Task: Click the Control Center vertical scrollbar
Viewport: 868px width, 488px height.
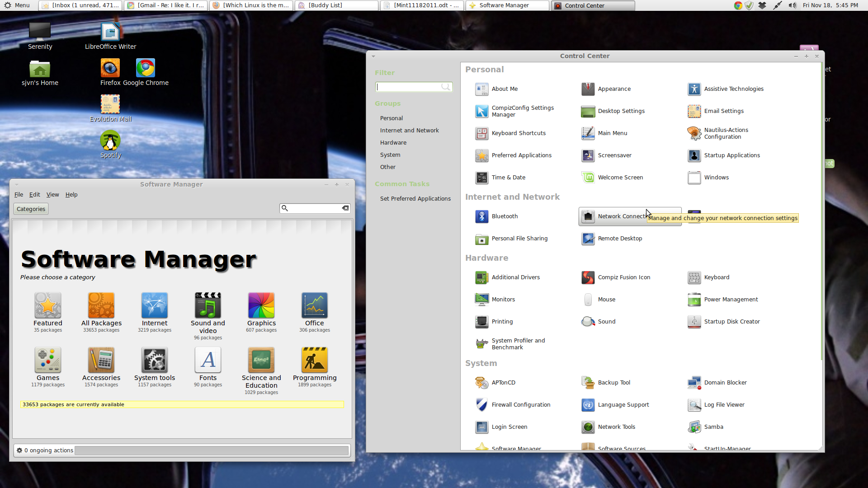Action: click(x=821, y=211)
